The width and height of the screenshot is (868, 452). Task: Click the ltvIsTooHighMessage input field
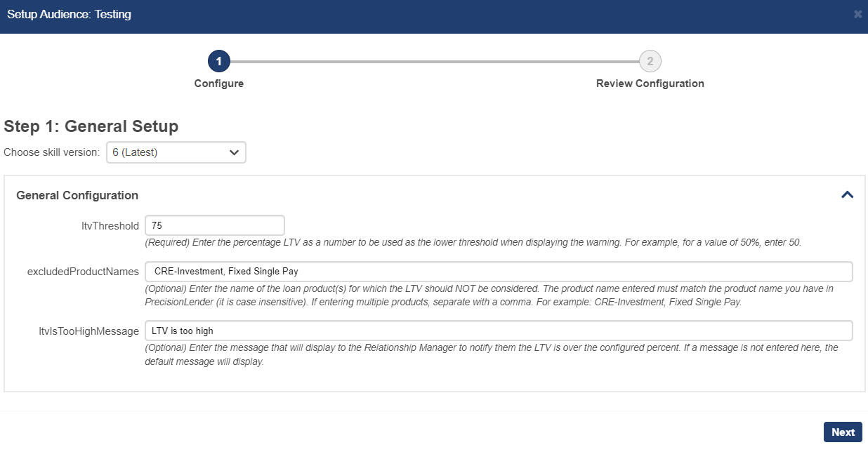click(499, 331)
